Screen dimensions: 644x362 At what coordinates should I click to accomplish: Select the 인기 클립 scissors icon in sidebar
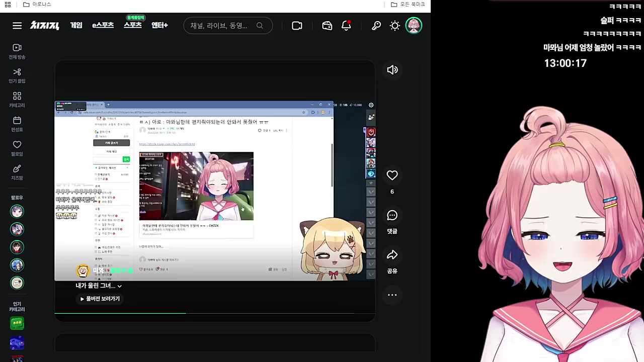(x=17, y=75)
